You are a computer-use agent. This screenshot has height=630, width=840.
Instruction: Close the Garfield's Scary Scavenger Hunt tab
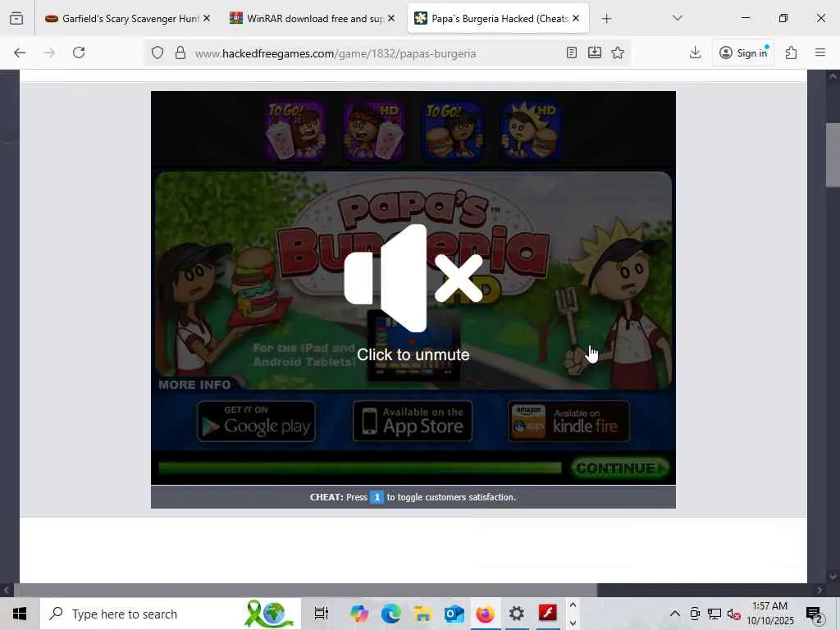pyautogui.click(x=207, y=18)
